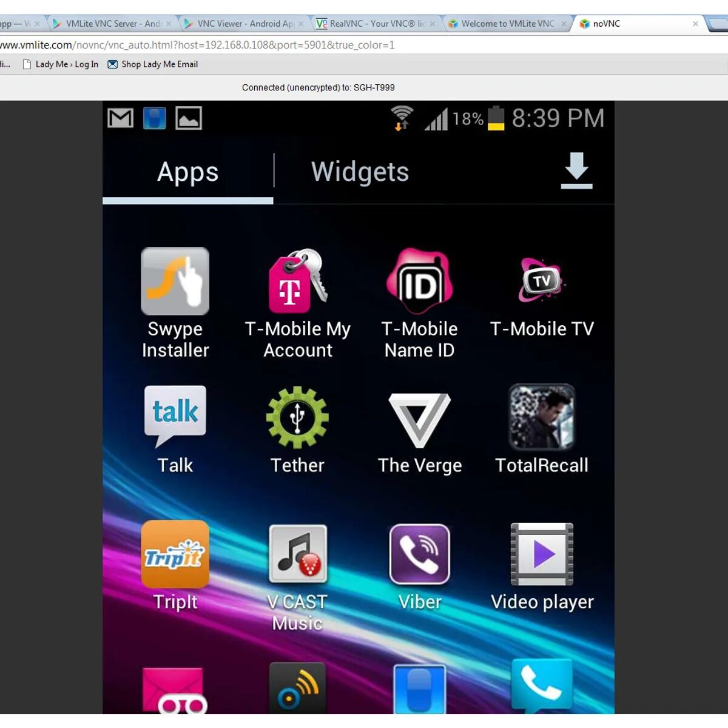The height and width of the screenshot is (728, 728).
Task: Open the blue phone bubble app icon
Action: pos(541,686)
